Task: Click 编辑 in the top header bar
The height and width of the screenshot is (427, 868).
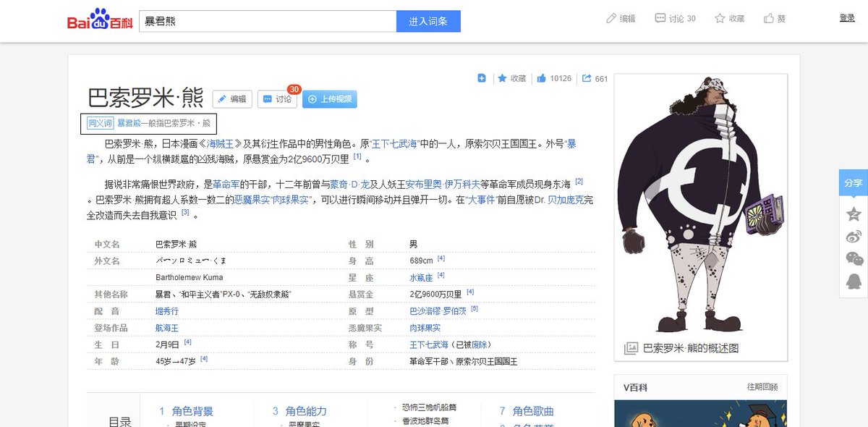Action: [621, 18]
